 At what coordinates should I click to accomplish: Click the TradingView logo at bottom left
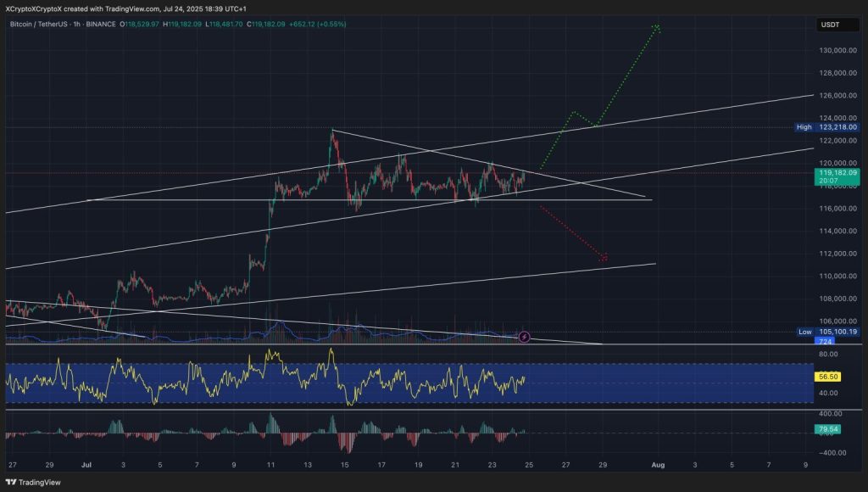[x=33, y=482]
